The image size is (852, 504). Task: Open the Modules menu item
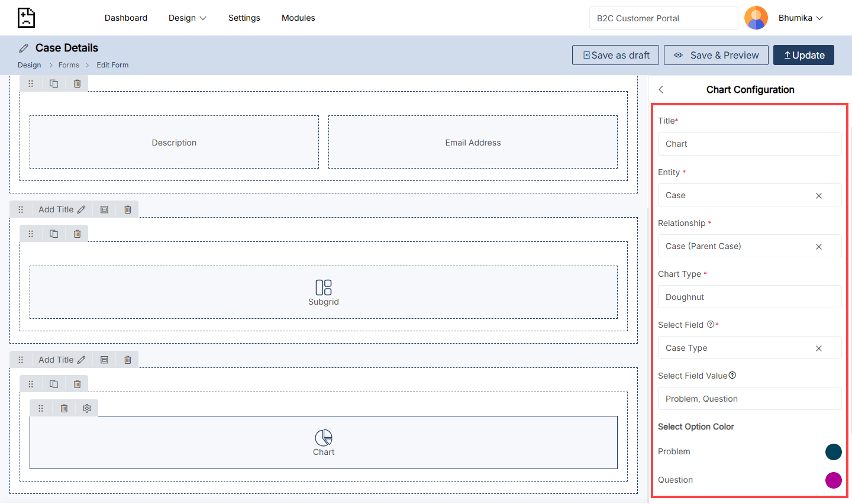pyautogui.click(x=298, y=18)
